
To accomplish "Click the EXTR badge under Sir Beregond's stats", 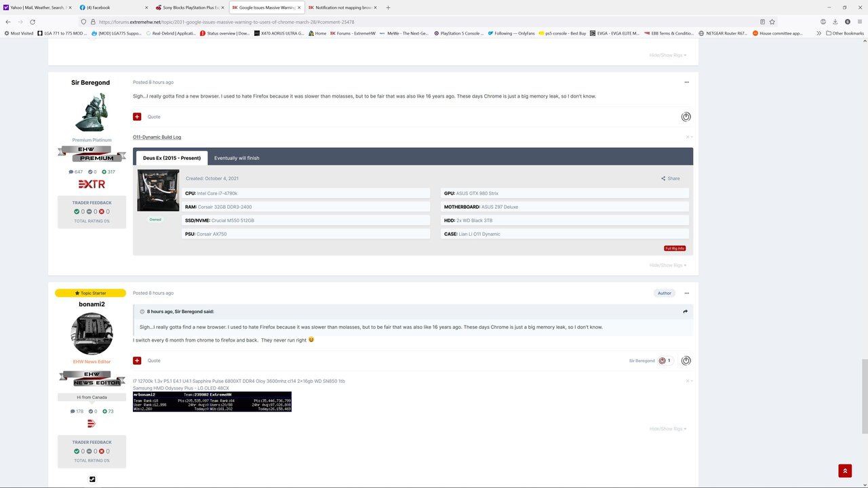I will click(92, 184).
